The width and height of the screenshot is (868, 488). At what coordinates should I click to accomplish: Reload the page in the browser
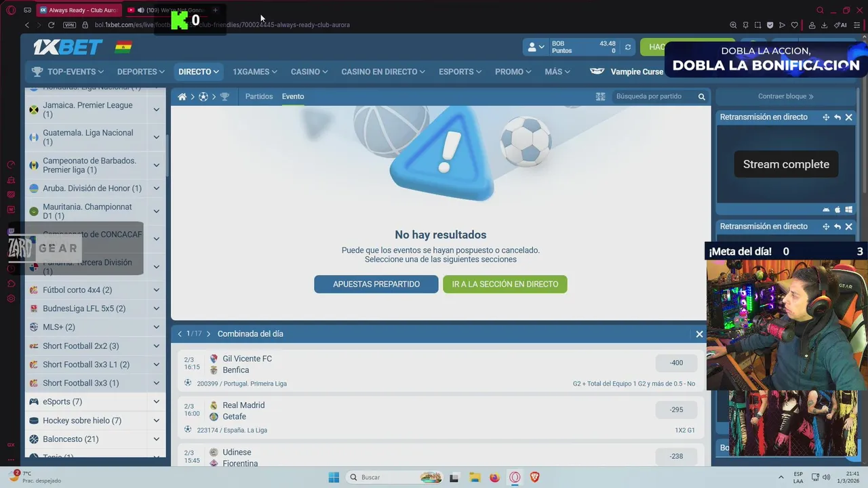coord(51,25)
